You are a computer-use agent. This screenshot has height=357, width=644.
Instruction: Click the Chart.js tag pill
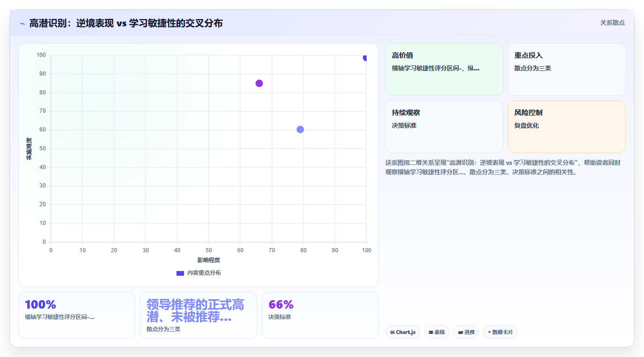point(403,332)
